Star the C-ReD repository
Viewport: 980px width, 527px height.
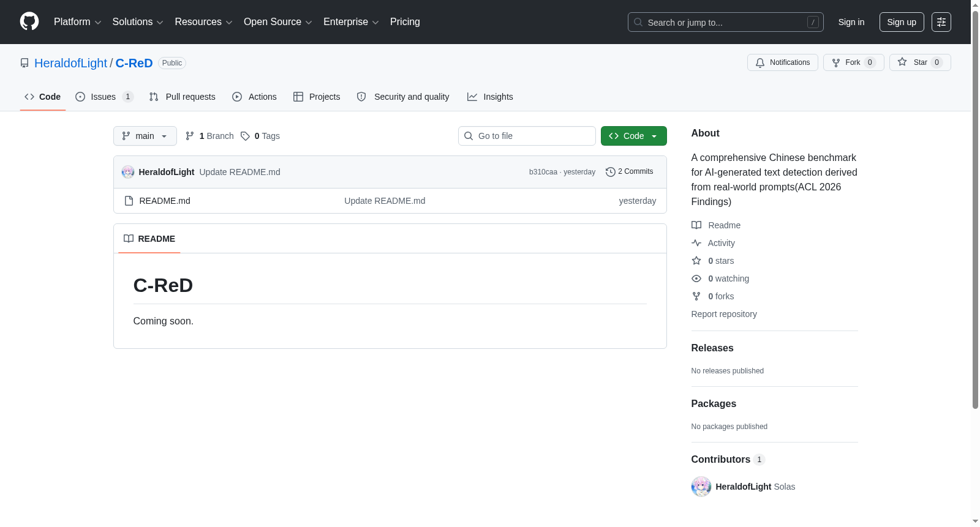click(920, 62)
